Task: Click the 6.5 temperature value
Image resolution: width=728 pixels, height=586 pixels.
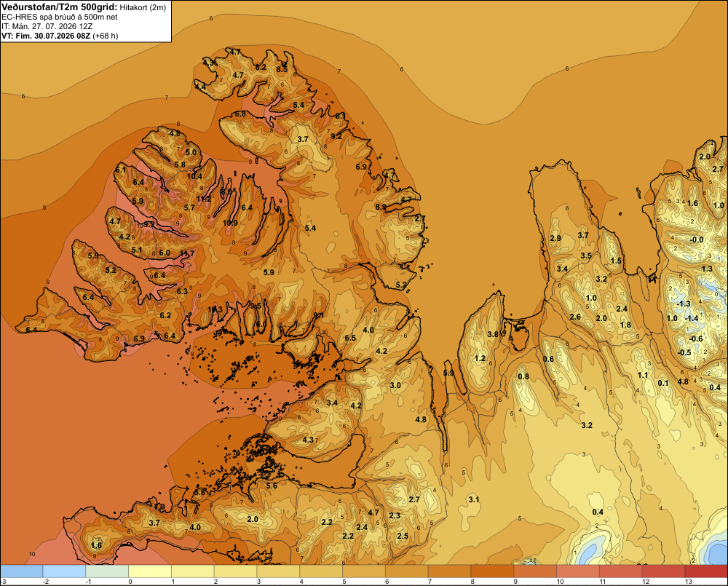Action: (350, 338)
